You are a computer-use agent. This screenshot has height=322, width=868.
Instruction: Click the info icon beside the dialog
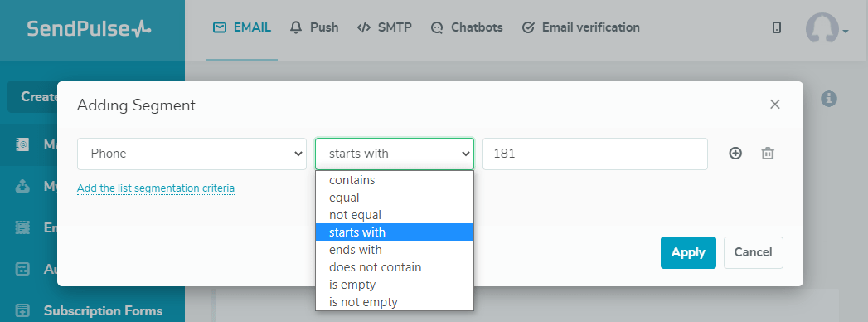(x=829, y=99)
